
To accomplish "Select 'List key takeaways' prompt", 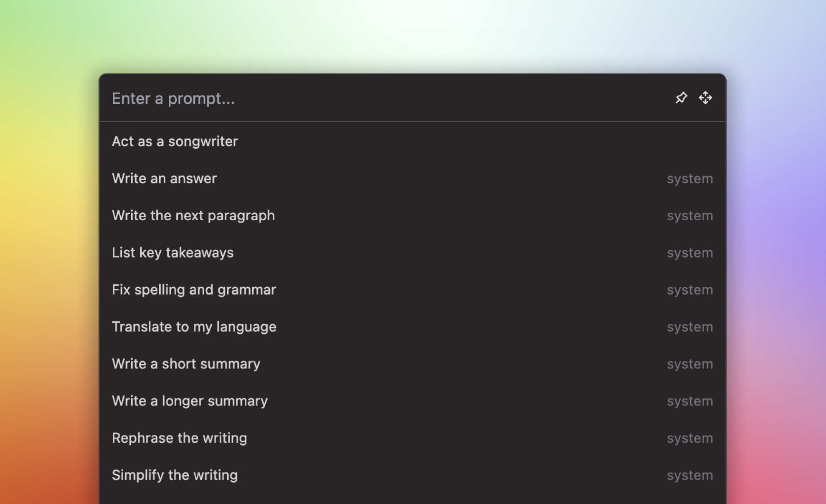I will 172,253.
